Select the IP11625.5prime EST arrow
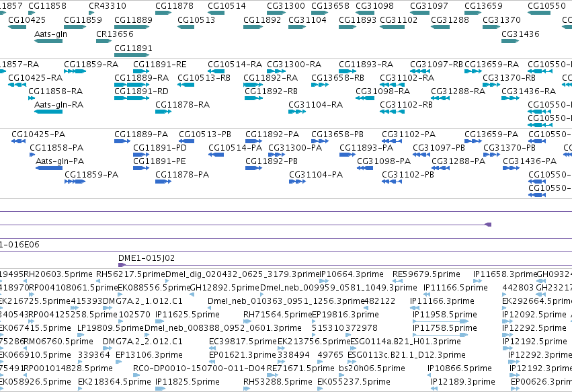Viewport: 572px width, 392px height. tap(160, 321)
